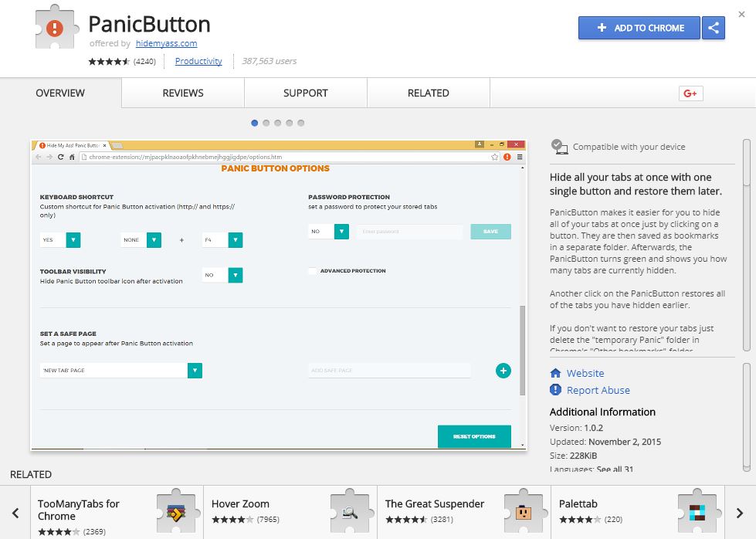The image size is (756, 539).
Task: Click the password SAVE button
Action: (x=491, y=232)
